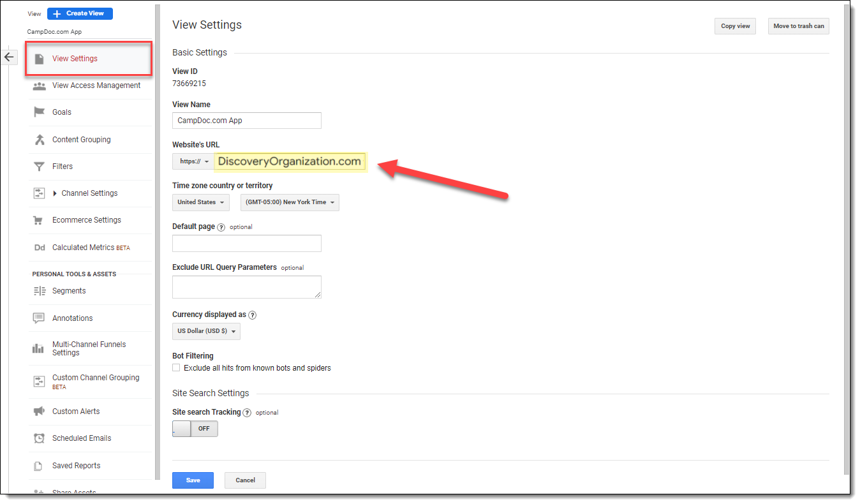Click the Default page input field
This screenshot has width=860, height=504.
pos(247,243)
